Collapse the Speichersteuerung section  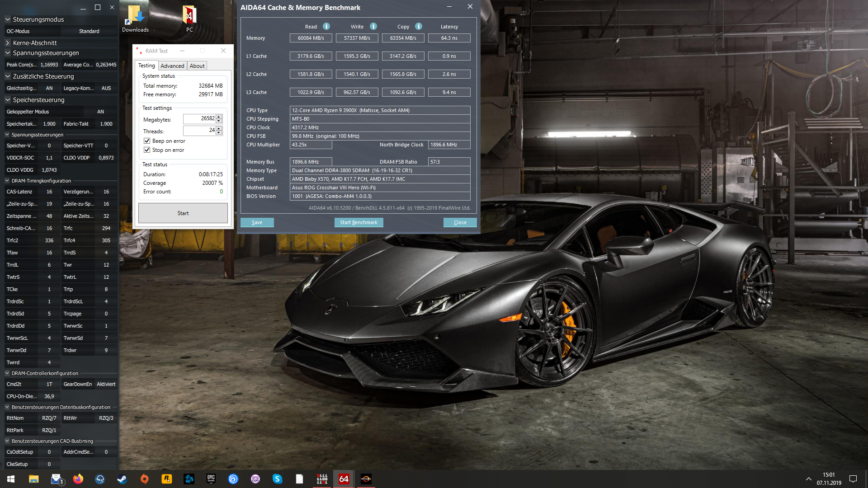[8, 100]
